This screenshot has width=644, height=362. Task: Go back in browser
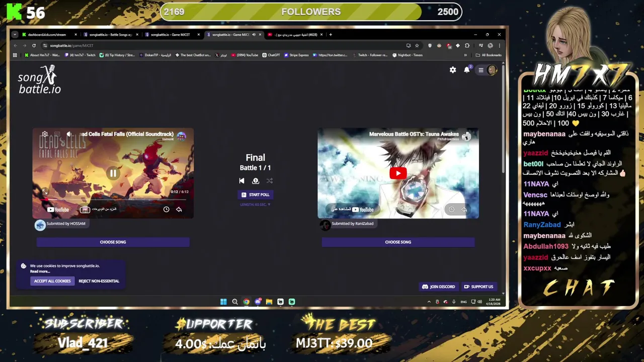[16, 45]
